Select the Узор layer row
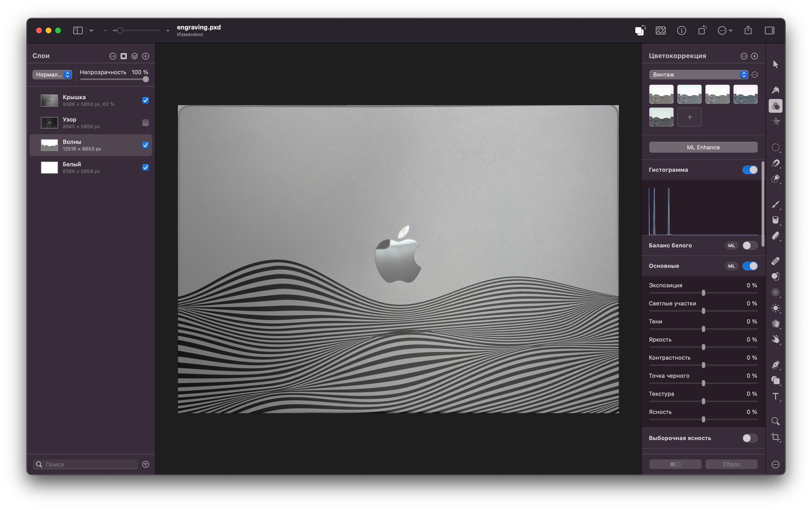 click(91, 123)
